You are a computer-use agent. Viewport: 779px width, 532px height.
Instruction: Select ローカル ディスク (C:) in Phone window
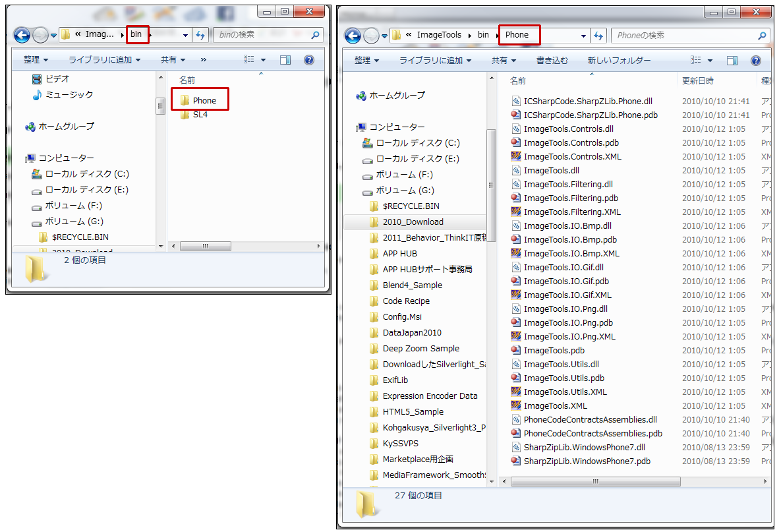[x=411, y=143]
